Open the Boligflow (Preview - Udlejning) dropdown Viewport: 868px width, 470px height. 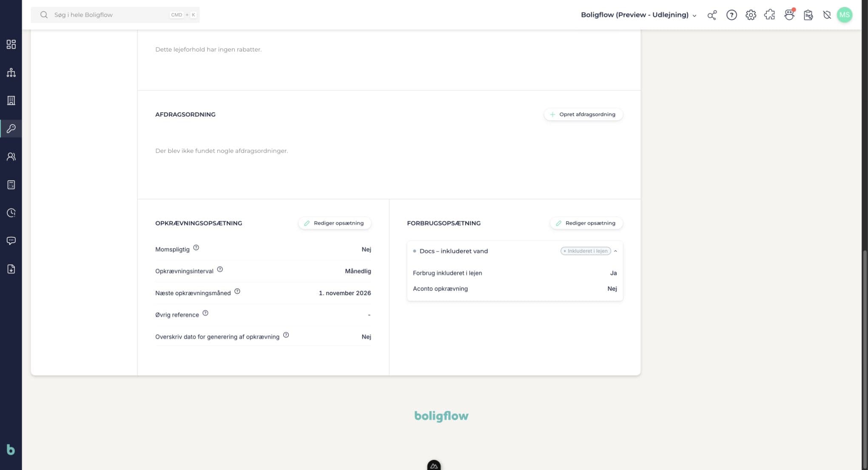coord(639,15)
